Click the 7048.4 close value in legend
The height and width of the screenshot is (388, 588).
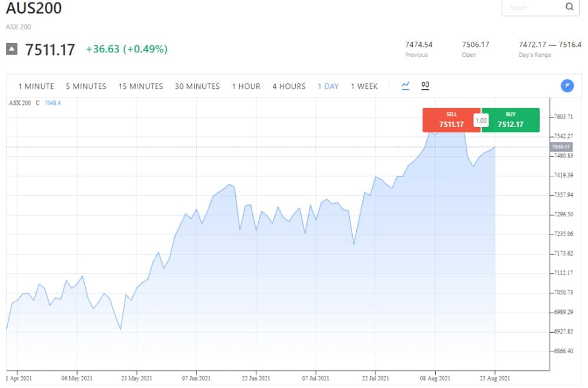point(52,103)
